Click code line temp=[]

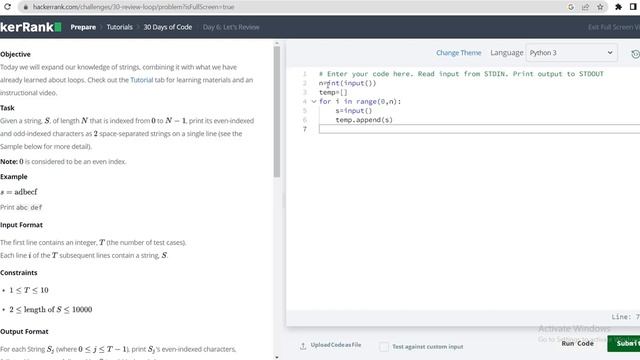(x=333, y=92)
